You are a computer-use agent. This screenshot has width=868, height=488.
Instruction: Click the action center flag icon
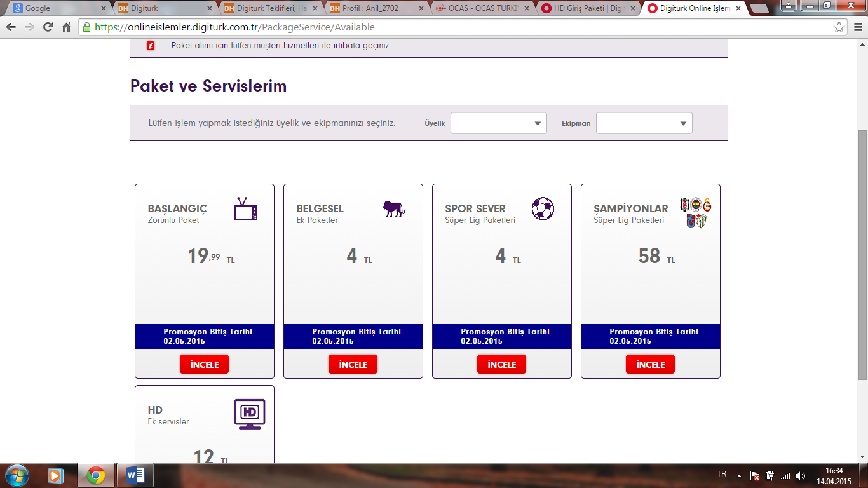tap(755, 476)
